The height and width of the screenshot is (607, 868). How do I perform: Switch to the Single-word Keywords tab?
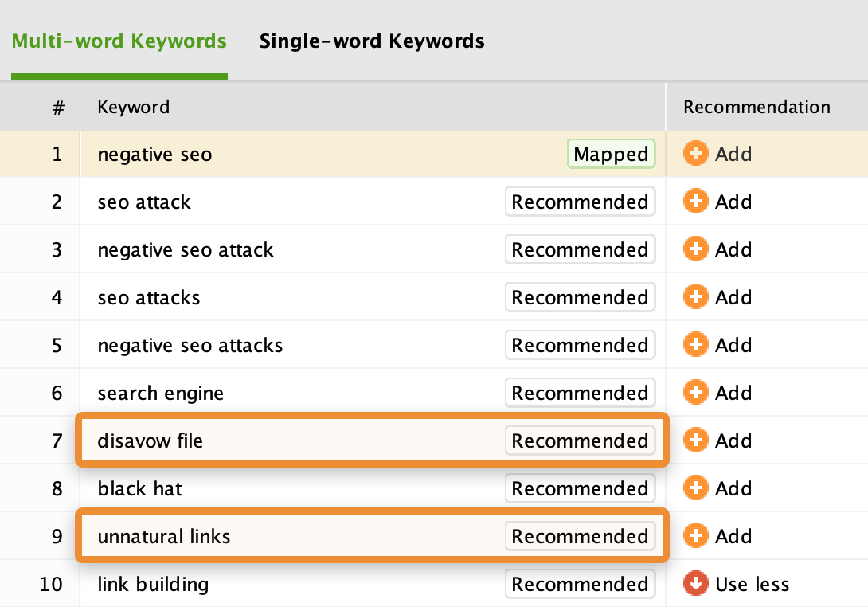[x=372, y=41]
